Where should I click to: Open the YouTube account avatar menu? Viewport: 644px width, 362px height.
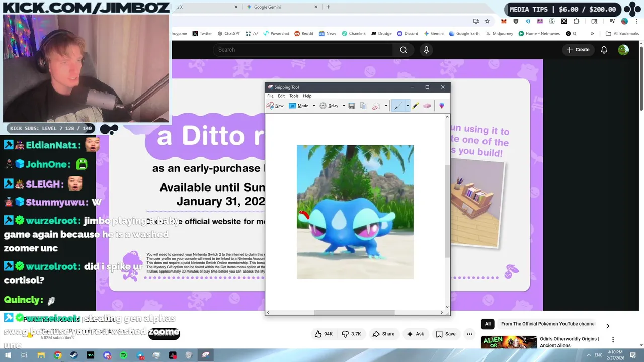[623, 50]
